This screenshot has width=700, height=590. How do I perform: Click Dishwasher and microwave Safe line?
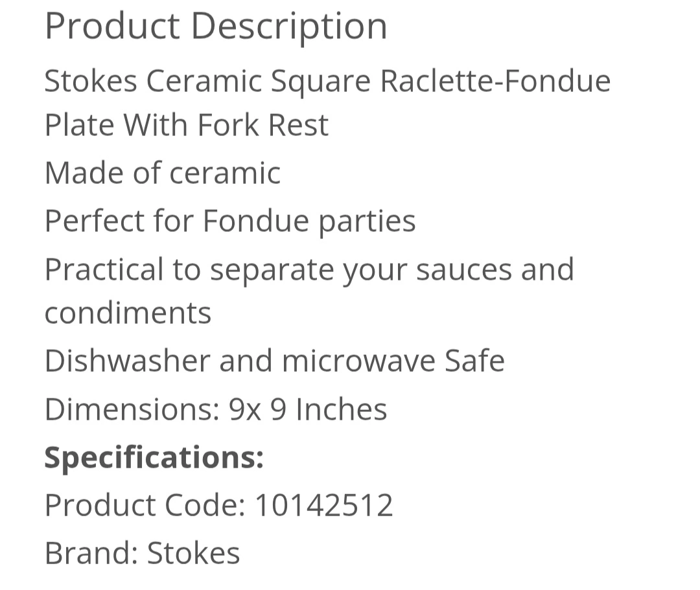point(275,361)
